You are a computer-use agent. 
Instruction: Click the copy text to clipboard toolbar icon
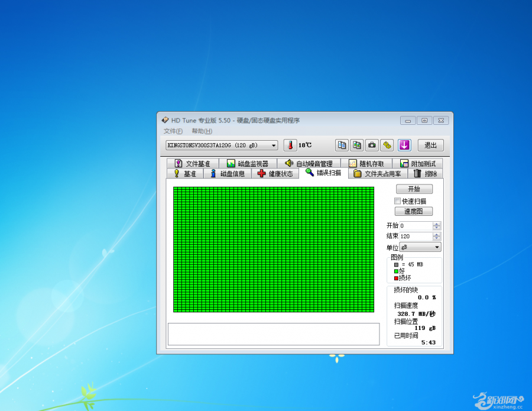point(342,145)
